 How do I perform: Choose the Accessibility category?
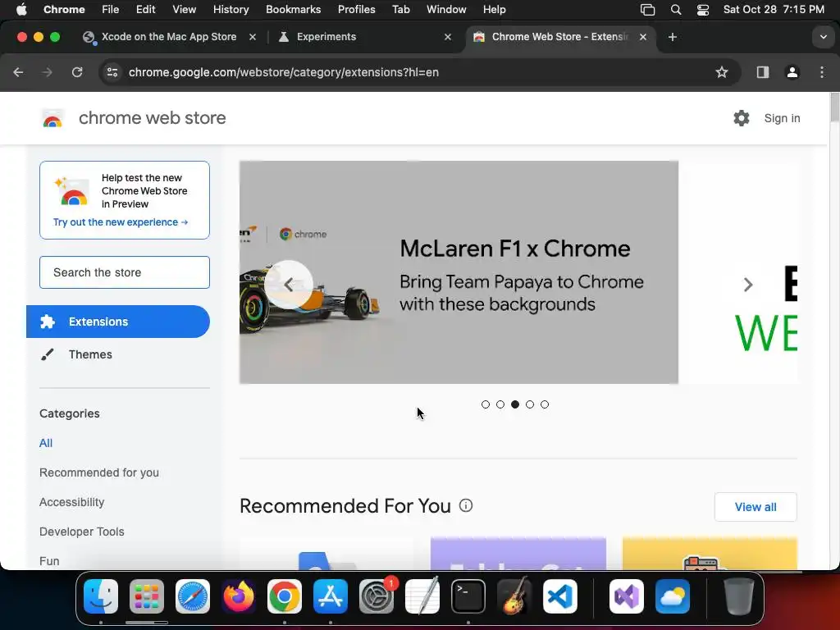pyautogui.click(x=72, y=502)
